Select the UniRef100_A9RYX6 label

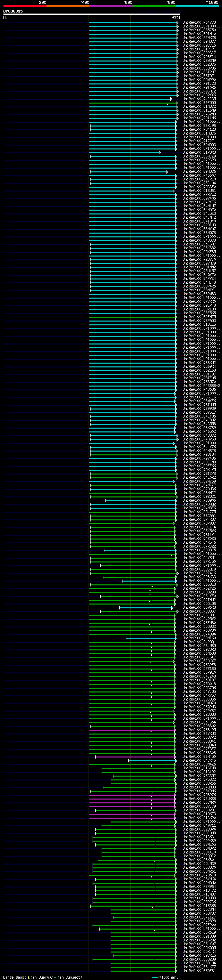coord(199,95)
